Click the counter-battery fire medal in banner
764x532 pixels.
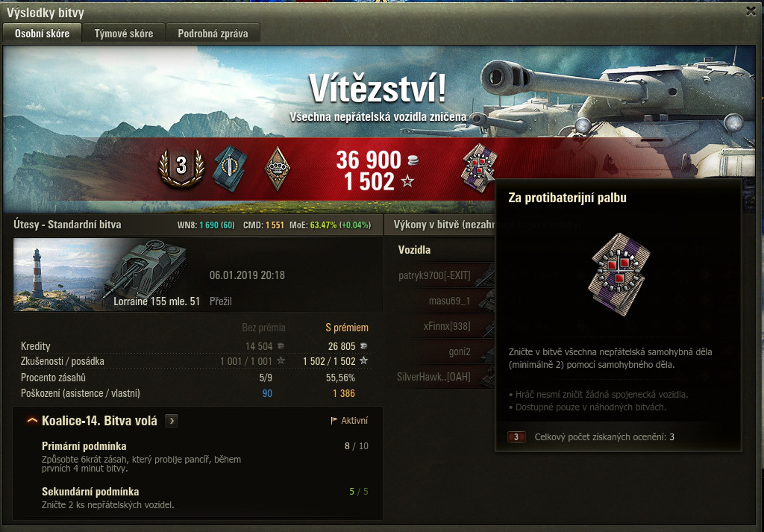tap(478, 168)
